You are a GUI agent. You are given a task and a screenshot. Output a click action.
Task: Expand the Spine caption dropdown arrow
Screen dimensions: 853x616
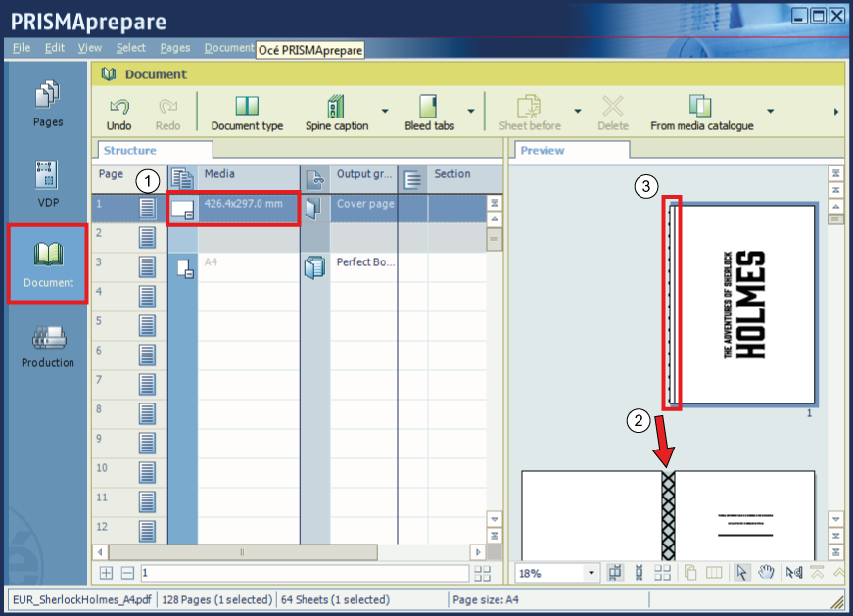point(384,111)
